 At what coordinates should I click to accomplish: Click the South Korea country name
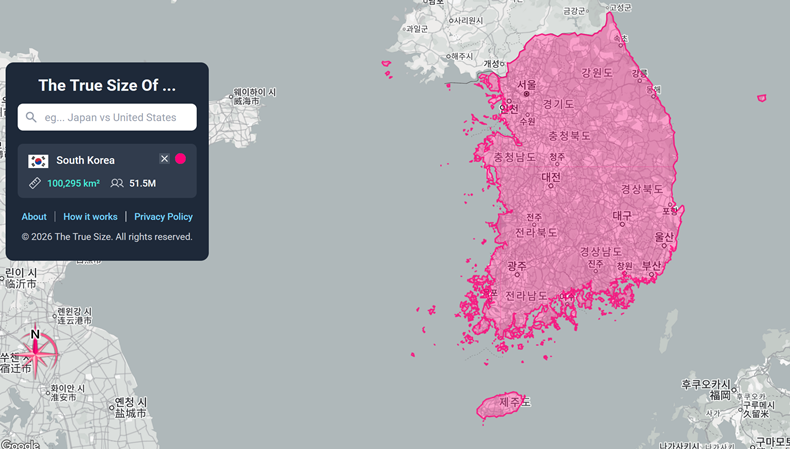(86, 160)
